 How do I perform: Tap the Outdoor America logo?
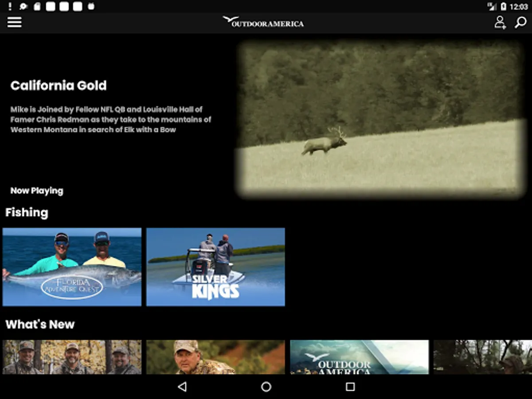(x=263, y=22)
